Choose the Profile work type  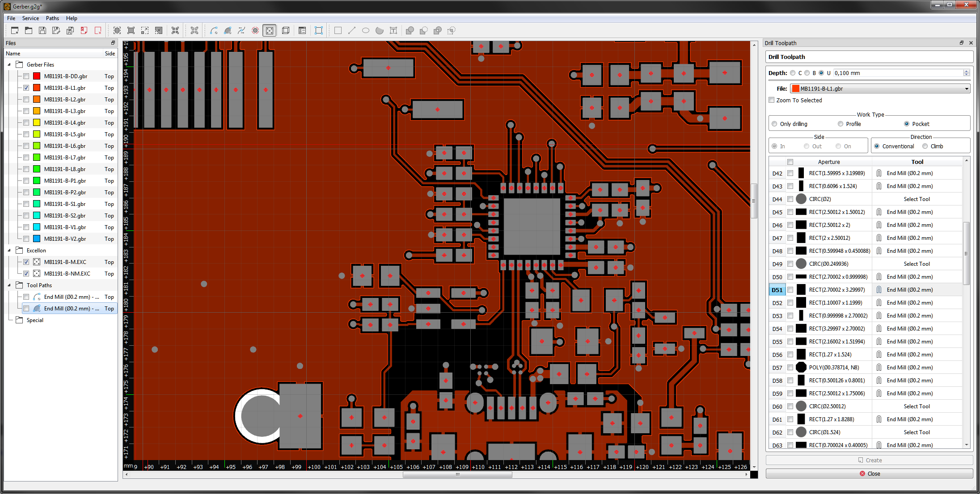841,124
